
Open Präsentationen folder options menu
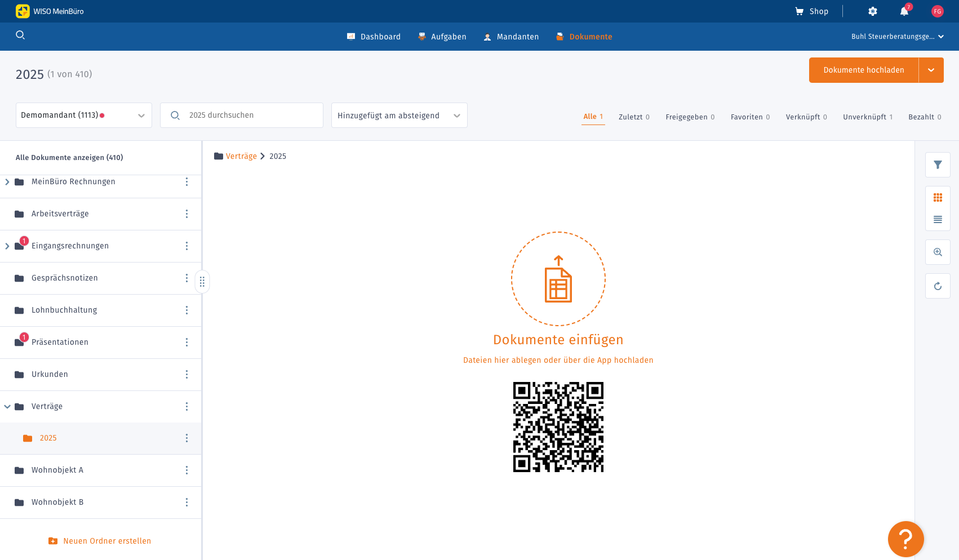coord(187,342)
